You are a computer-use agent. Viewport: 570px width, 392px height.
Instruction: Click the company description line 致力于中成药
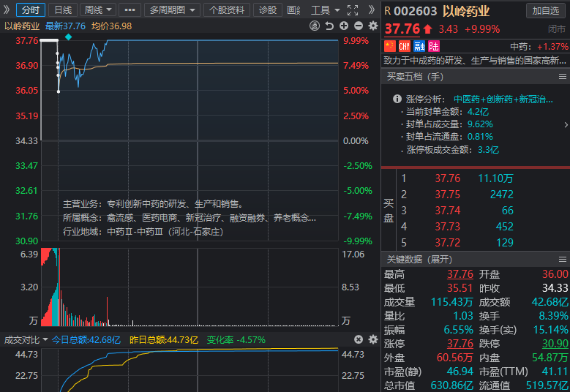pos(475,60)
